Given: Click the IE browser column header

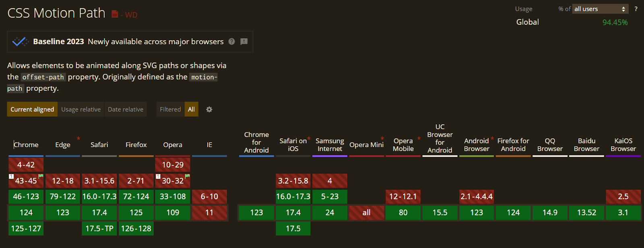Looking at the screenshot, I should 209,145.
